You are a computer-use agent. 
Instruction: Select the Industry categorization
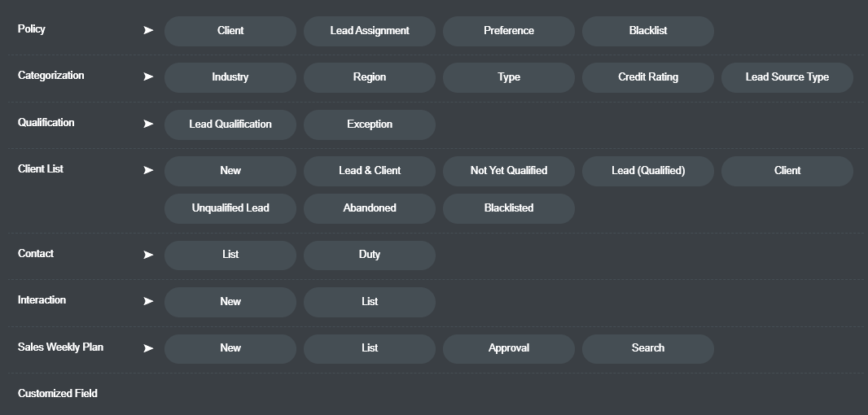coord(230,77)
